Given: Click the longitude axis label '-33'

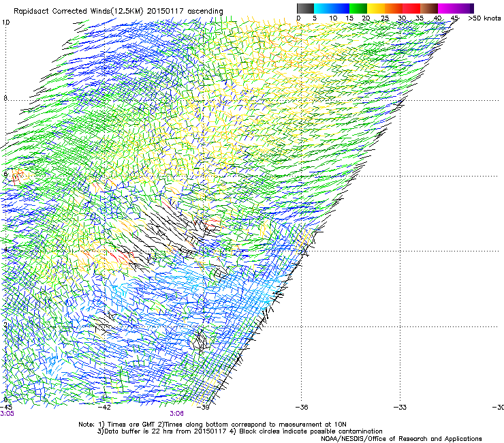Looking at the screenshot, I should tap(400, 408).
